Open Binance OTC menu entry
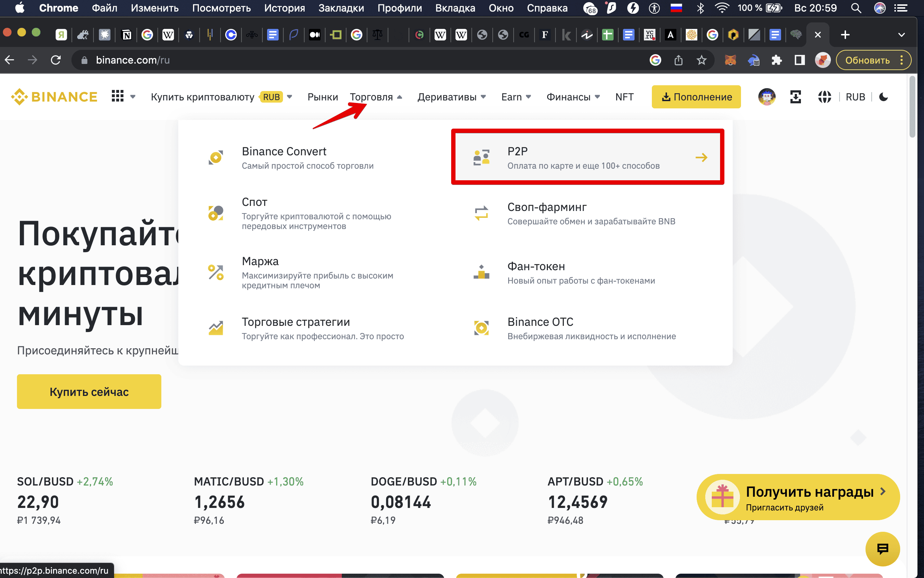The height and width of the screenshot is (578, 924). point(588,328)
